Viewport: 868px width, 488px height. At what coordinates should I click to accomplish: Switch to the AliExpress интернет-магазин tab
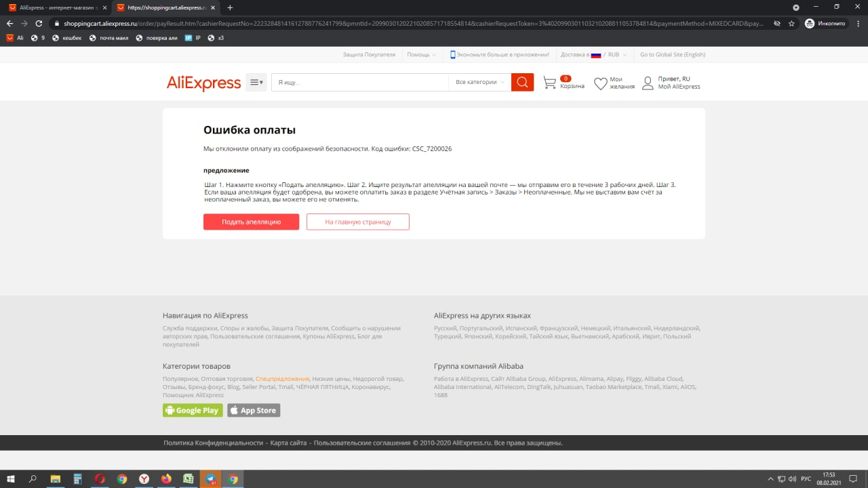57,7
